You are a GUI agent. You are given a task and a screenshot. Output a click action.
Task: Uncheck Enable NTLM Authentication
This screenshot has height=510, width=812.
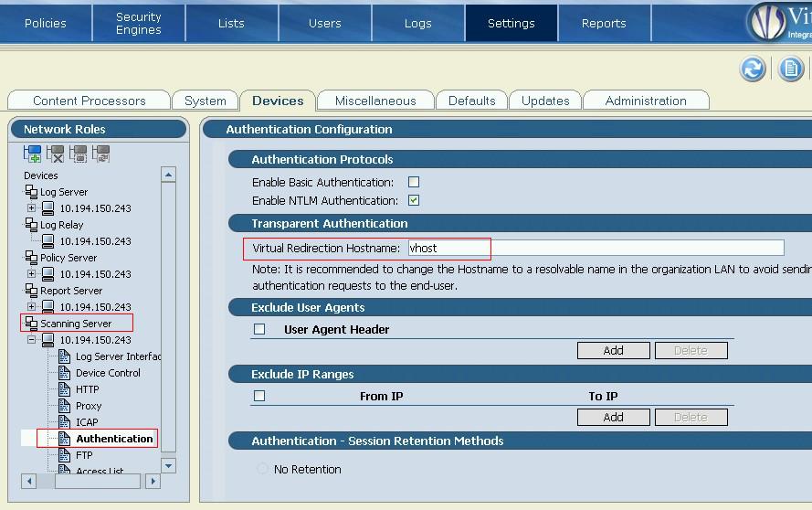pyautogui.click(x=414, y=200)
